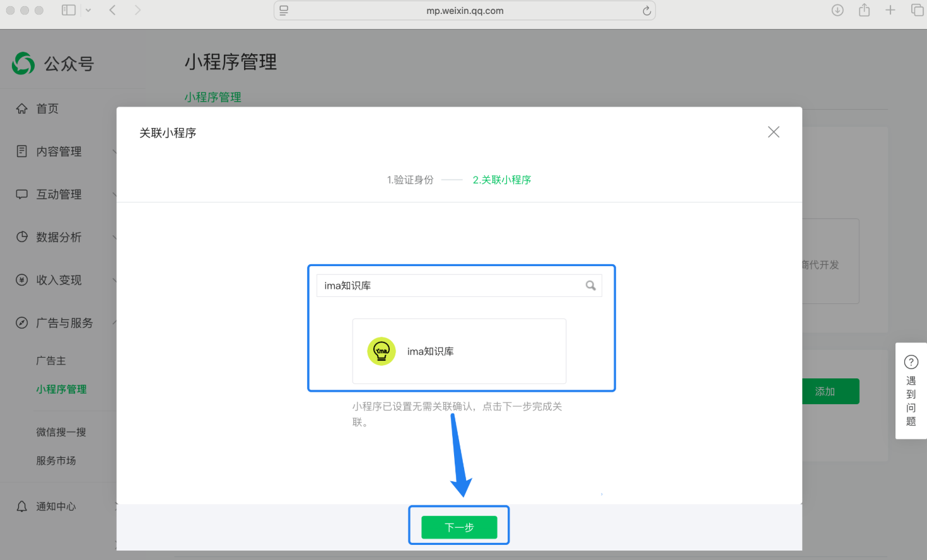Expand the 数据分析 chevron arrow

114,237
